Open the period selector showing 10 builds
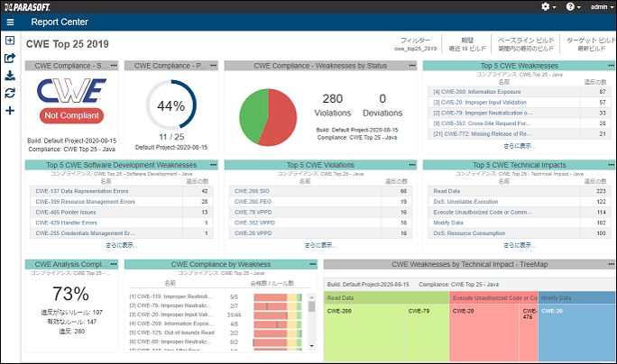617x364 pixels. (467, 44)
